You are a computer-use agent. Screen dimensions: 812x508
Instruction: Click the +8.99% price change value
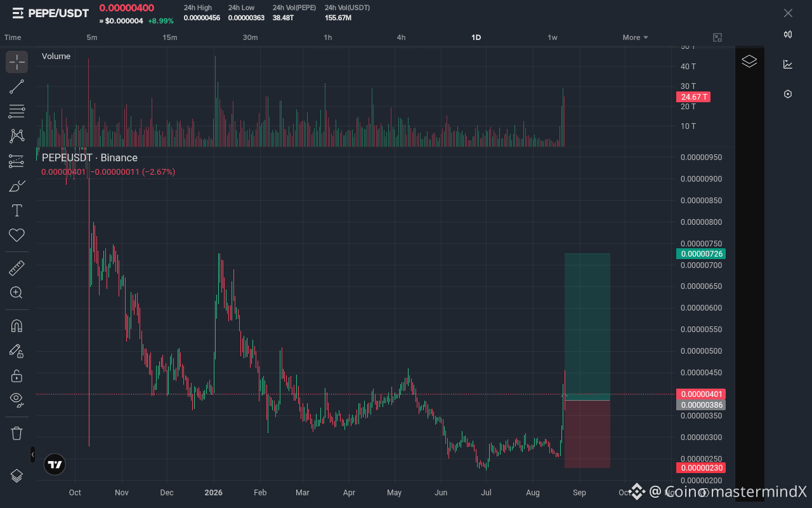[x=161, y=20]
